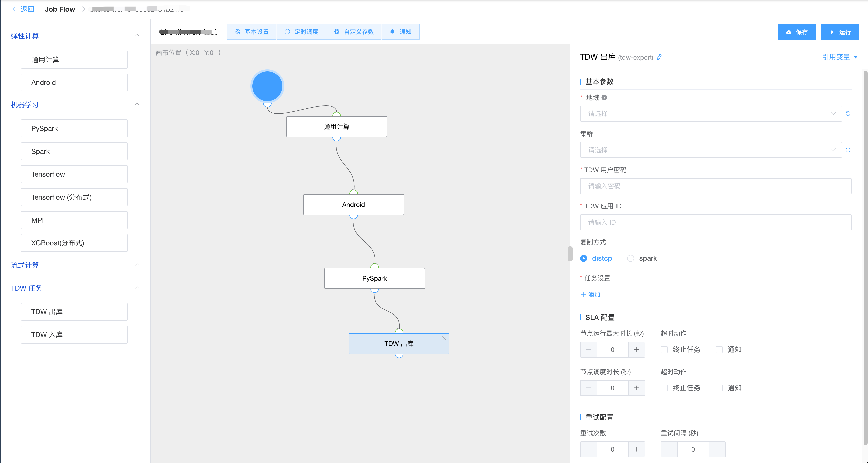Switch to the 自定义参数 tab
868x463 pixels.
point(354,32)
